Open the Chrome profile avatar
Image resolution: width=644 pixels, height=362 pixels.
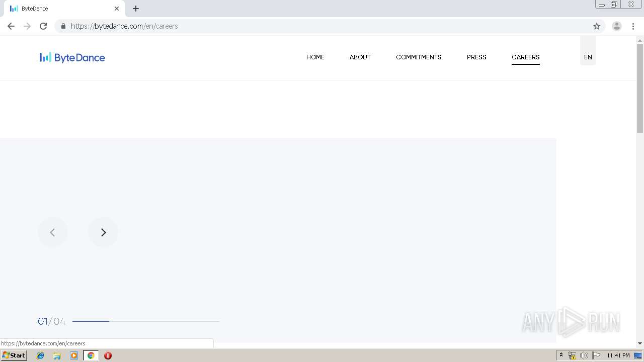(x=617, y=26)
